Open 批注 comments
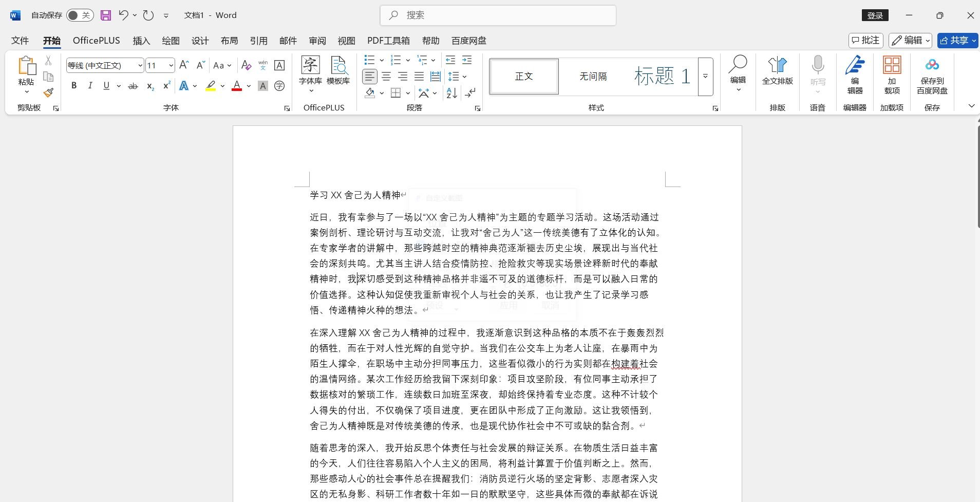 [x=866, y=40]
